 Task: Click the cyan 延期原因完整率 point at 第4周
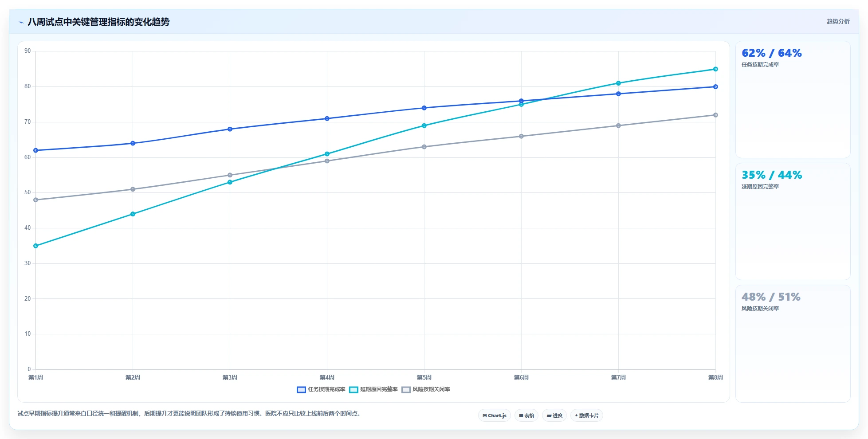[x=327, y=154]
